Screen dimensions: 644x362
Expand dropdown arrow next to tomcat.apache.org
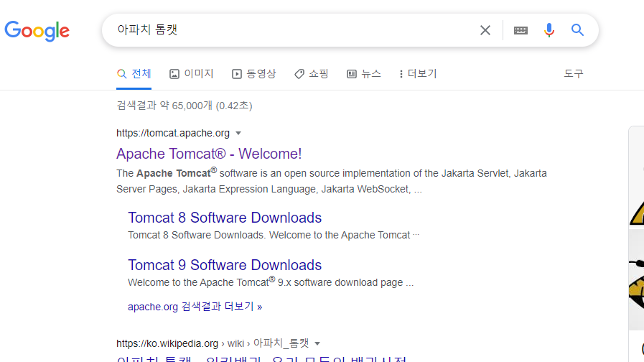(238, 133)
